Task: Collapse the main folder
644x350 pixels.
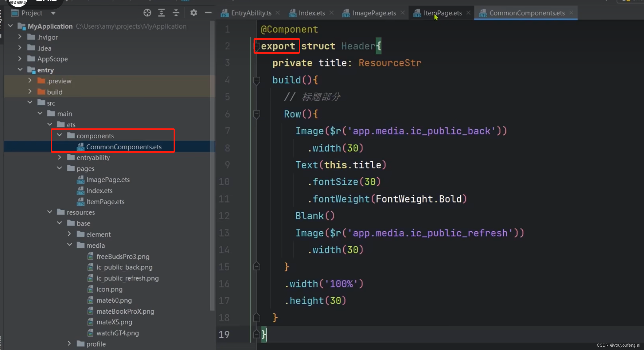Action: 40,113
